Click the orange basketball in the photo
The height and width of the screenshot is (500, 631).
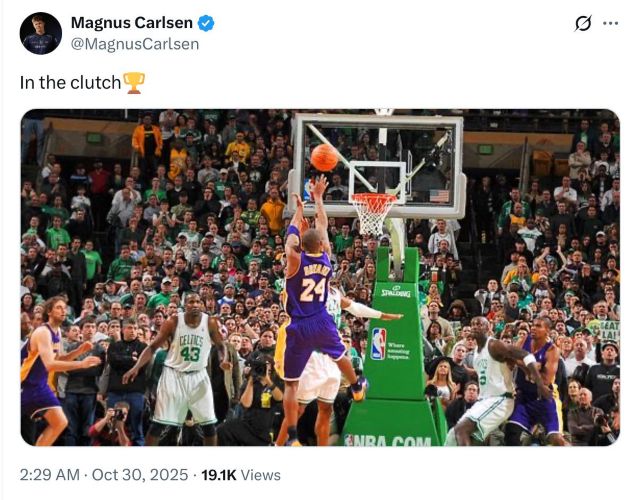tap(324, 157)
